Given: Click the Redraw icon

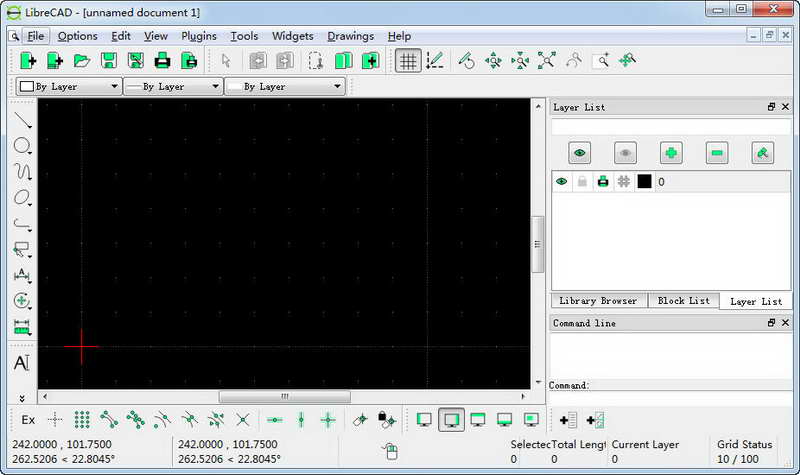Looking at the screenshot, I should [x=466, y=61].
